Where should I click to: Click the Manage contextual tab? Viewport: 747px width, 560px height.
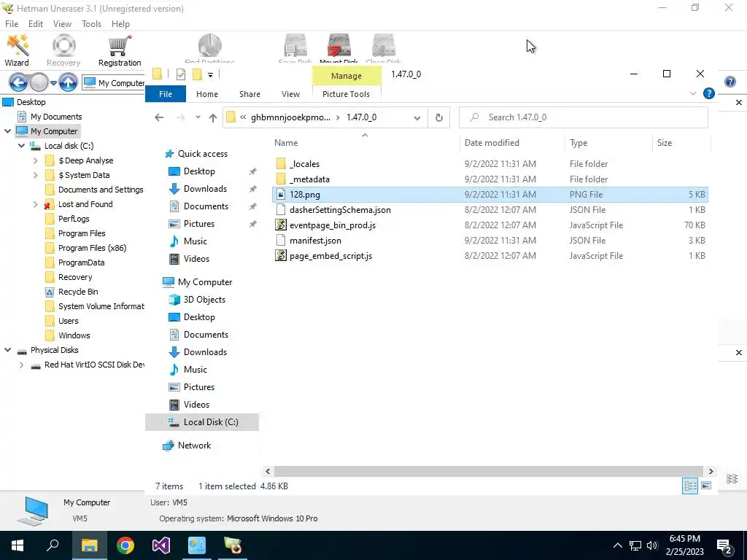click(347, 76)
